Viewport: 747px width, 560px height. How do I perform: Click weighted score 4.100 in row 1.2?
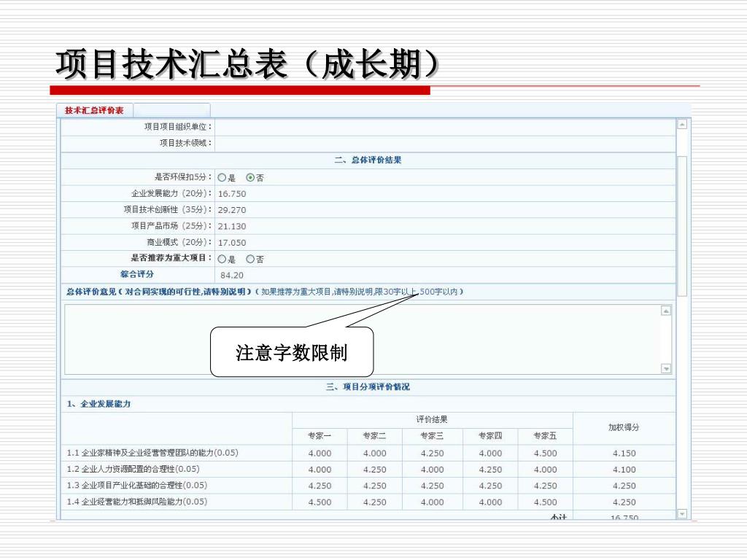coord(624,470)
